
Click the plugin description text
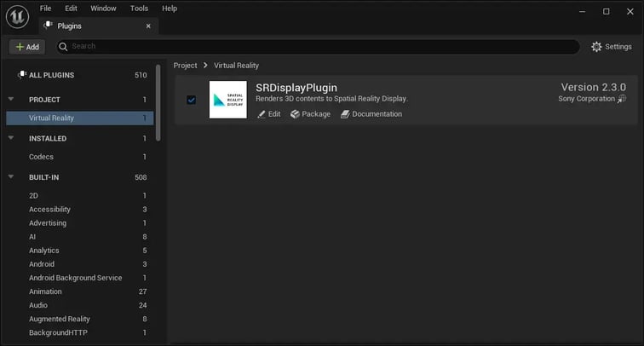(x=331, y=99)
